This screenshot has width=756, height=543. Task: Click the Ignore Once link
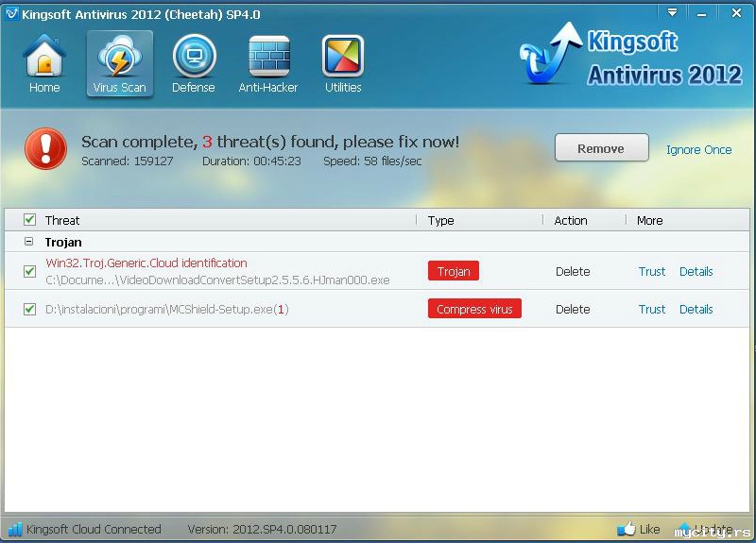(698, 150)
